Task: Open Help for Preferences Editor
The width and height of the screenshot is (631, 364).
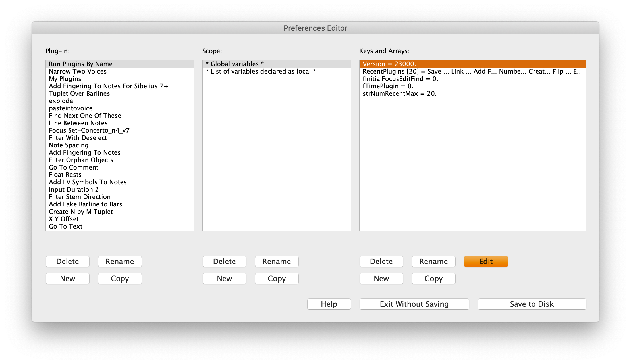Action: (329, 304)
